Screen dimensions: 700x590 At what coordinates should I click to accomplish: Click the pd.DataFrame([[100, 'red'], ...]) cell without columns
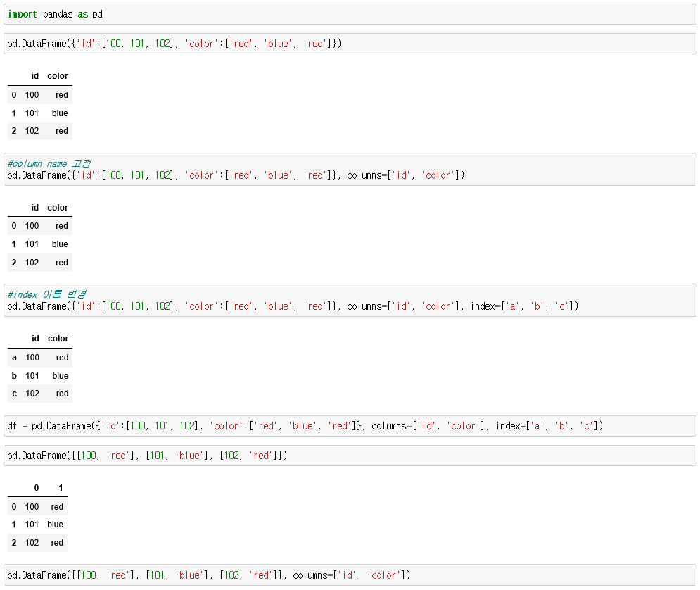click(x=350, y=456)
